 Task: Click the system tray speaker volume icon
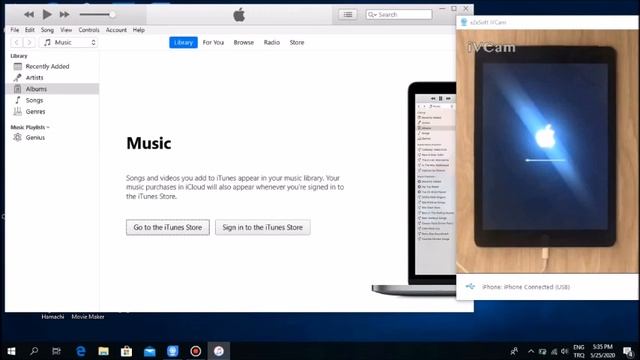(565, 351)
